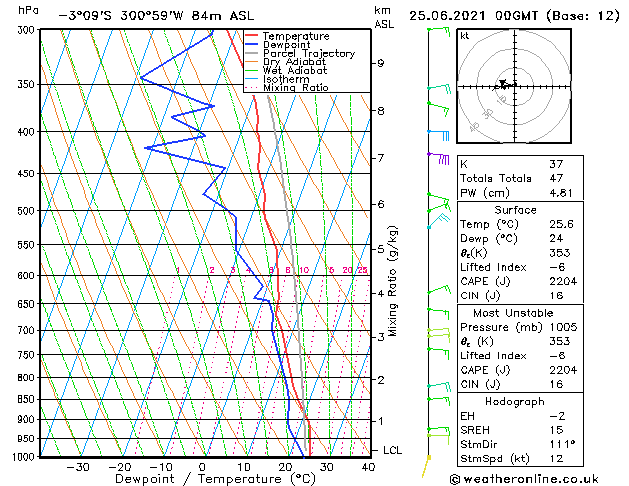The image size is (629, 486).
Task: Click the 'Totals Totals' value 47
Action: click(x=556, y=178)
